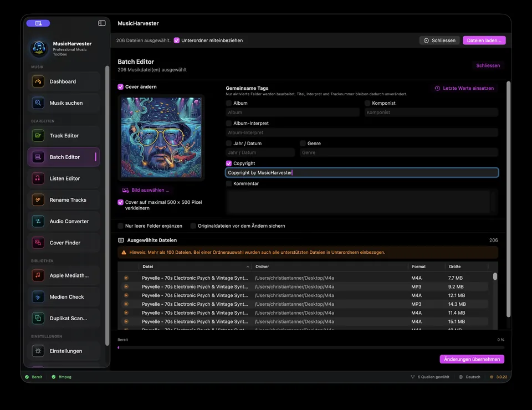This screenshot has height=410, width=532.
Task: Enable the Komponist checkbox
Action: coord(367,103)
